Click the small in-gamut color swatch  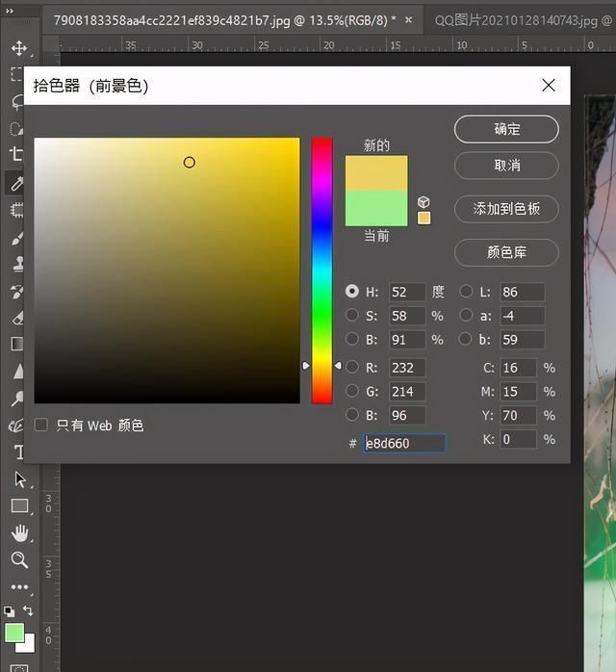point(423,219)
